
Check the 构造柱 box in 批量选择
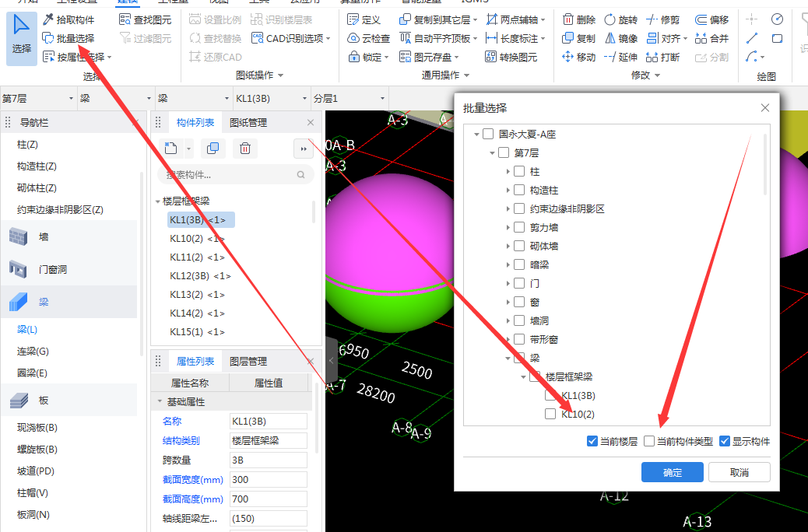519,190
